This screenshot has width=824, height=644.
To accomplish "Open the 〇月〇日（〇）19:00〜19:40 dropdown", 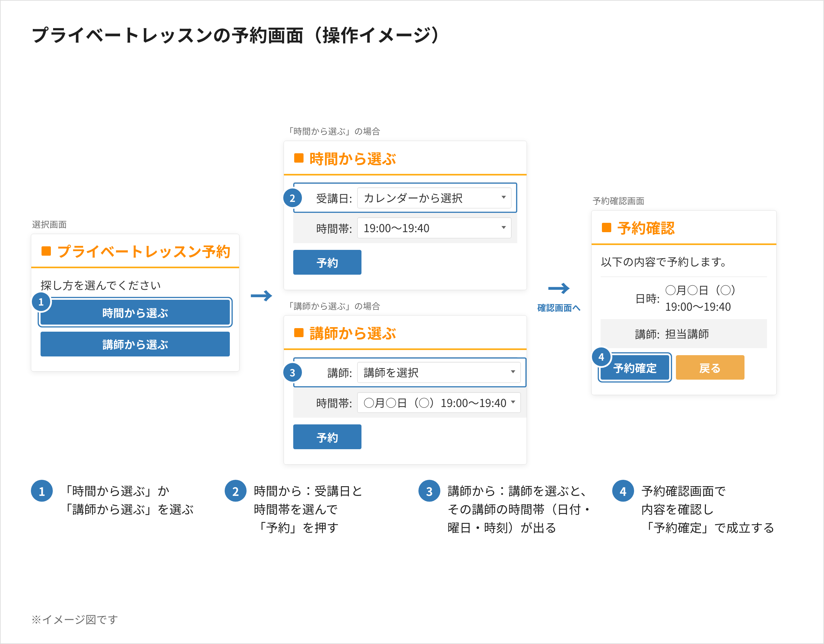I will pos(439,402).
